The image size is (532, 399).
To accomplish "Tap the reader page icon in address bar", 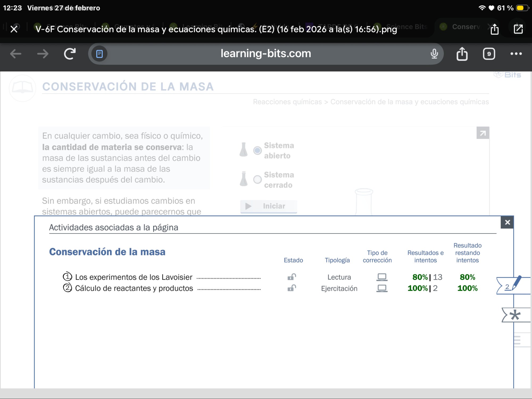I will 99,54.
